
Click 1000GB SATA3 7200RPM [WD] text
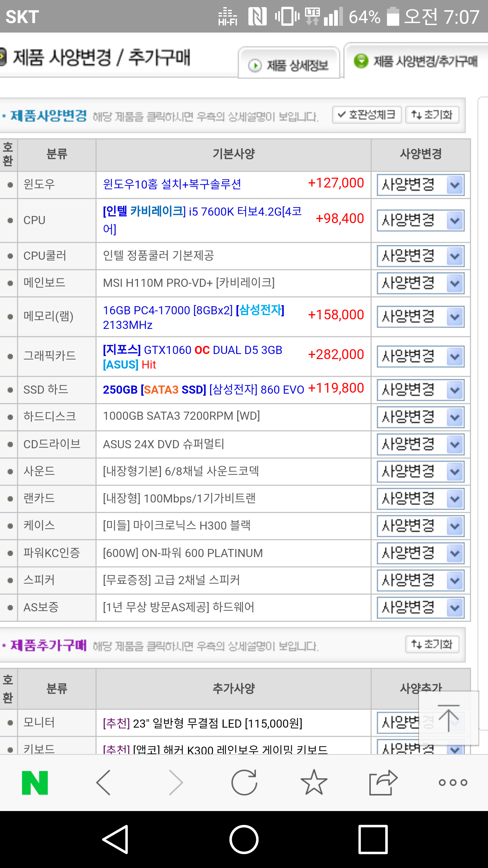pyautogui.click(x=181, y=416)
